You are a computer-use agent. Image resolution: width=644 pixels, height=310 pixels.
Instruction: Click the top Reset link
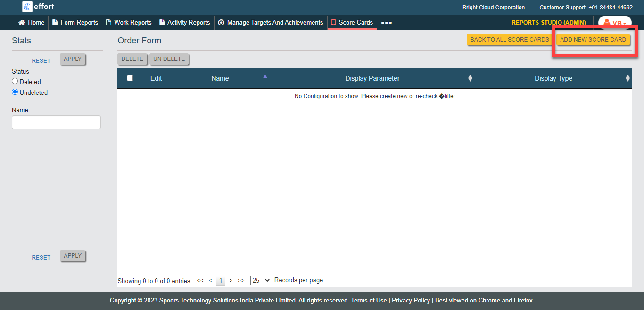[x=41, y=60]
